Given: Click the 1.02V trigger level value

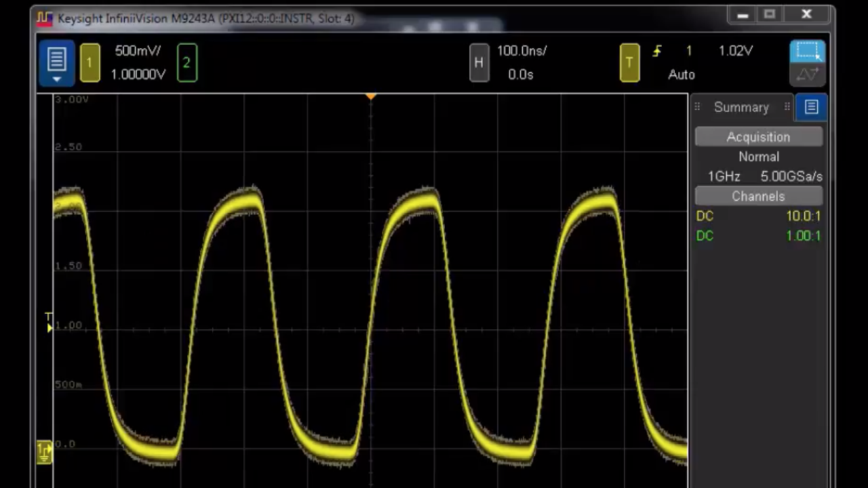Looking at the screenshot, I should click(735, 50).
